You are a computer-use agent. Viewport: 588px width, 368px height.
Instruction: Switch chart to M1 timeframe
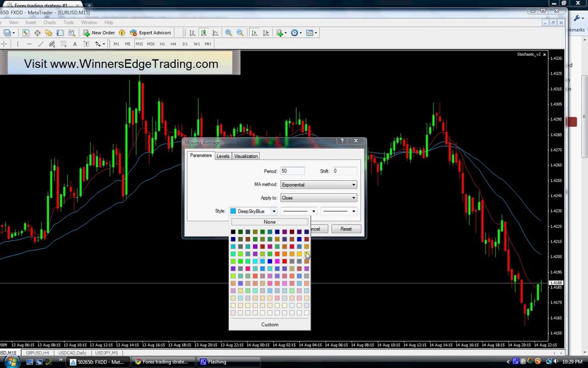coord(116,44)
